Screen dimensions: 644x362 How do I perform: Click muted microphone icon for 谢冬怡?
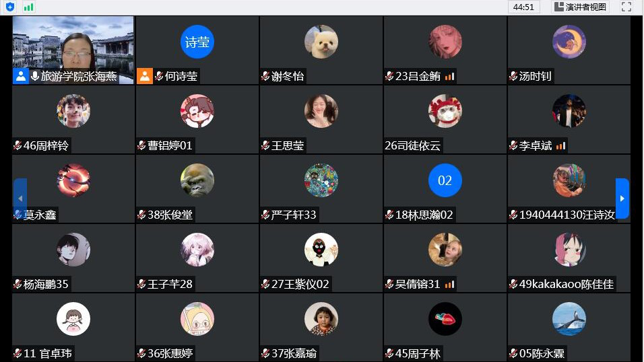click(x=265, y=76)
